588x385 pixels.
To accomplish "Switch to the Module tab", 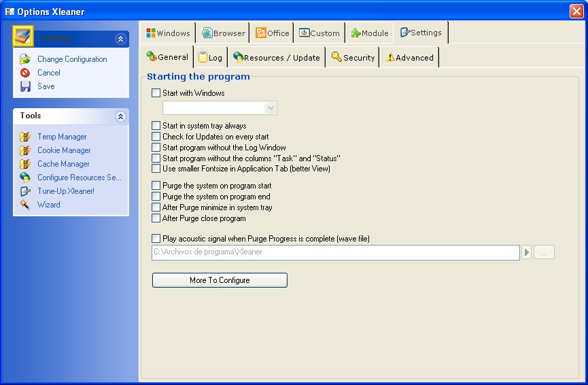I will click(369, 33).
